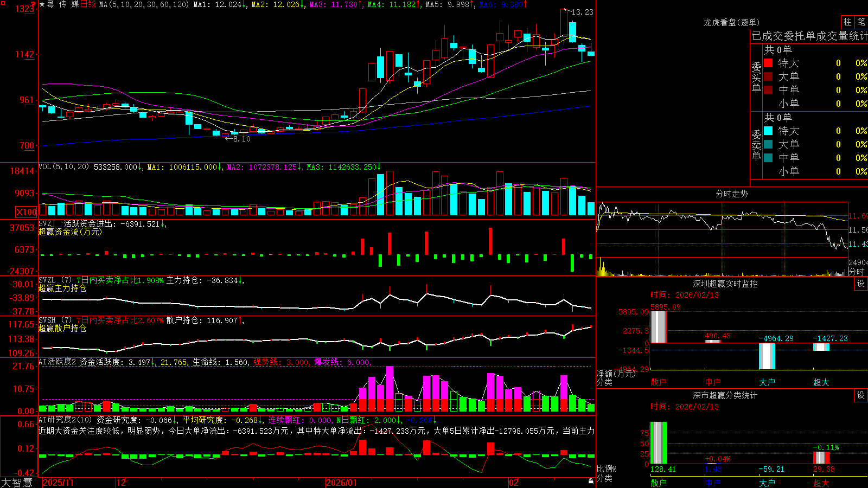Click the dark red 中单 buy-order swatch
Screen dimensions: 868x488
click(x=768, y=90)
